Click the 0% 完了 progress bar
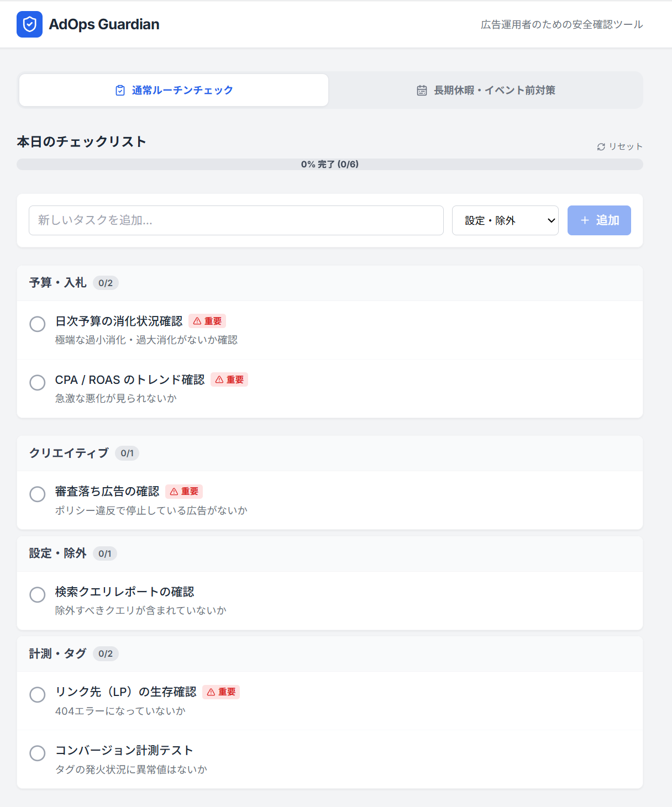The width and height of the screenshot is (672, 807). (330, 164)
